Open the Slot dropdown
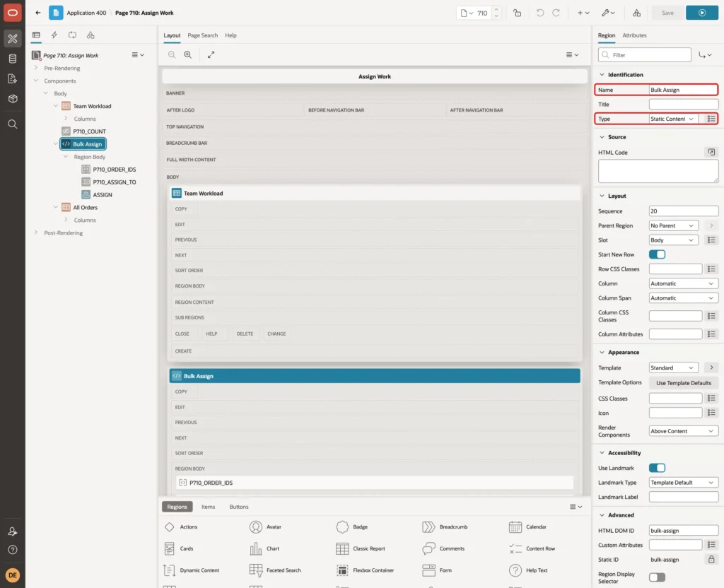 coord(673,240)
